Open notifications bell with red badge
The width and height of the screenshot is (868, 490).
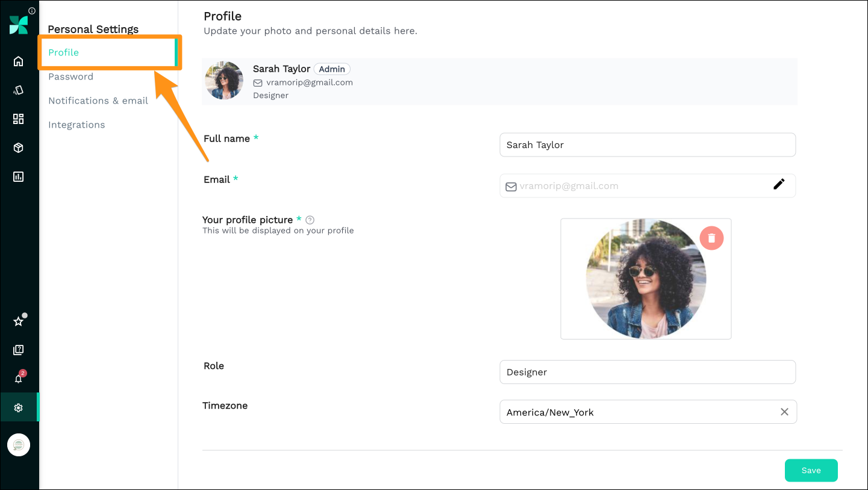pyautogui.click(x=19, y=379)
